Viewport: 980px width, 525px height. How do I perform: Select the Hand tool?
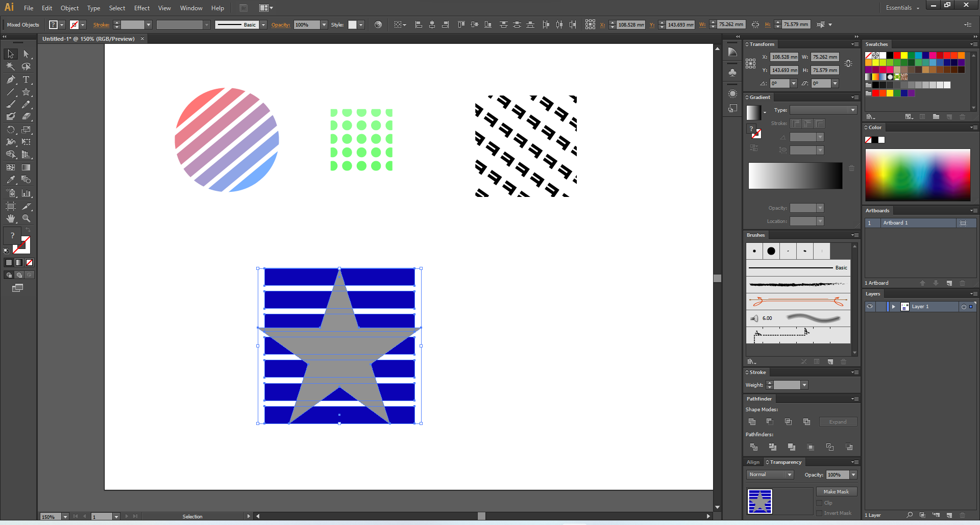(10, 218)
